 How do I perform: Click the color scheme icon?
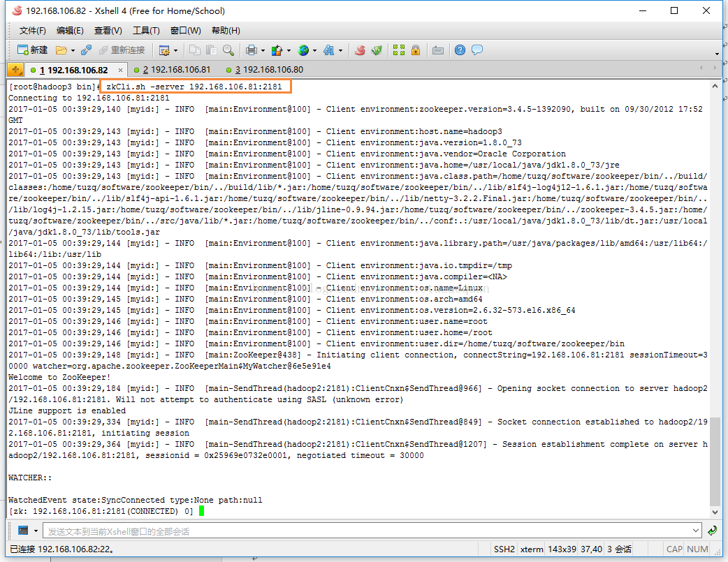pos(277,50)
